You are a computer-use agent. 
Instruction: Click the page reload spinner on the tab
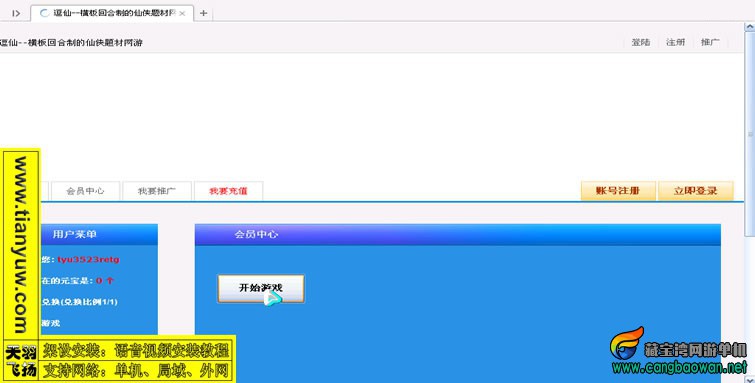coord(44,13)
